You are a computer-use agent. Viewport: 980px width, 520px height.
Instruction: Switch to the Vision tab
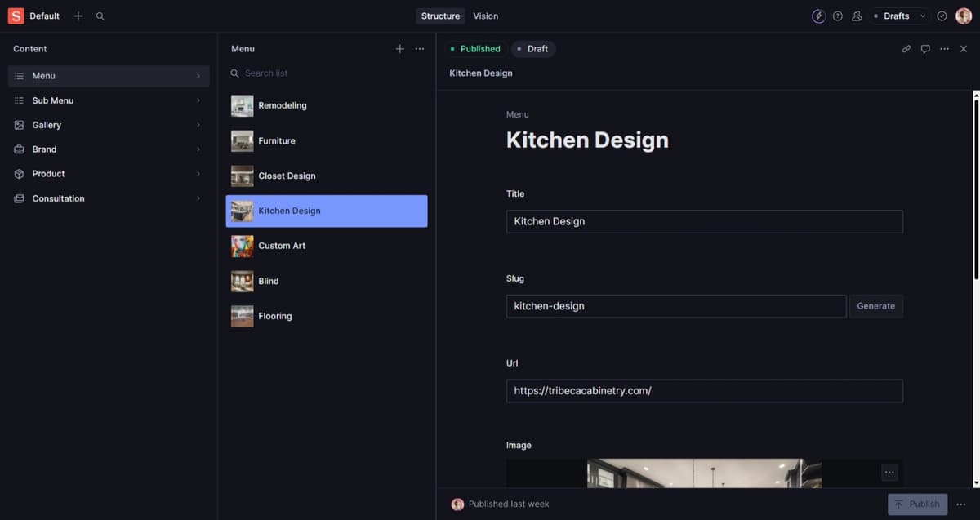(485, 16)
